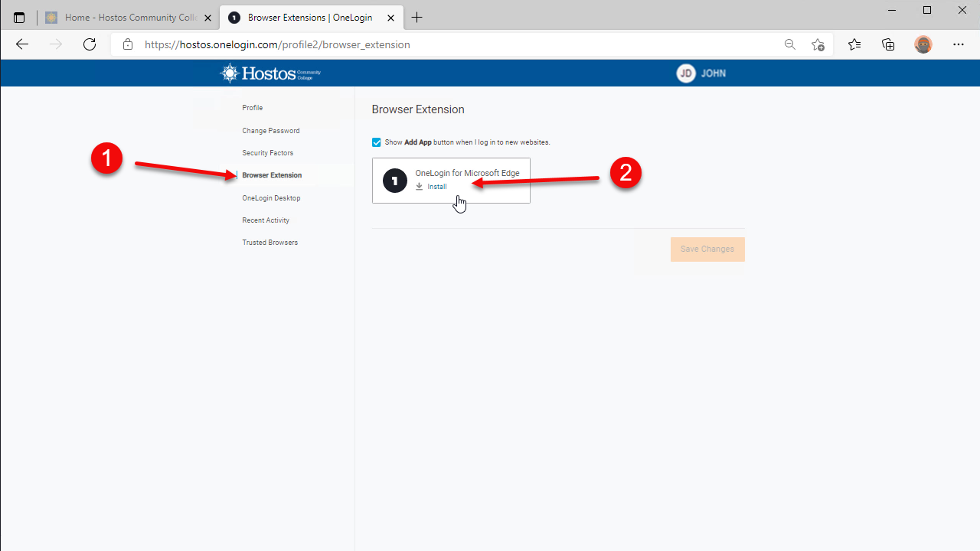Refresh the page with reload icon

tap(90, 44)
